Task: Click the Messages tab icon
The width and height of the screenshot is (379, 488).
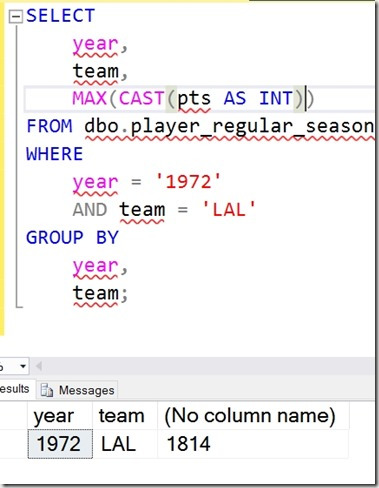Action: pyautogui.click(x=46, y=390)
